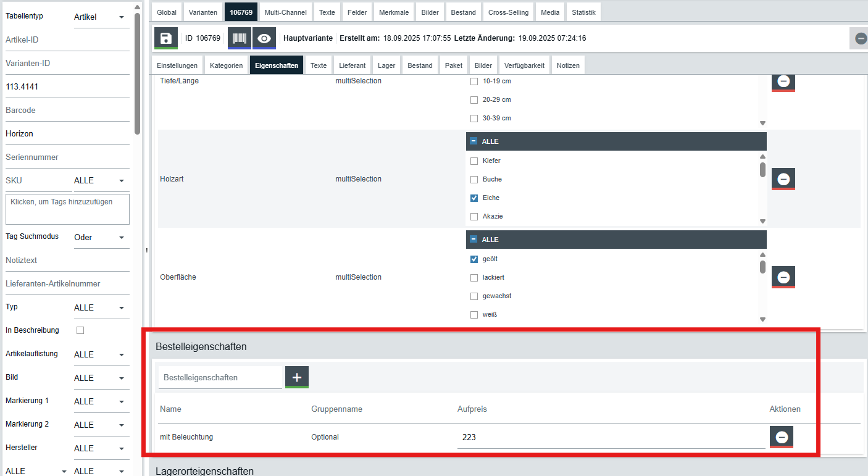The width and height of the screenshot is (868, 476).
Task: Switch to the Cross-Selling tab
Action: click(508, 12)
